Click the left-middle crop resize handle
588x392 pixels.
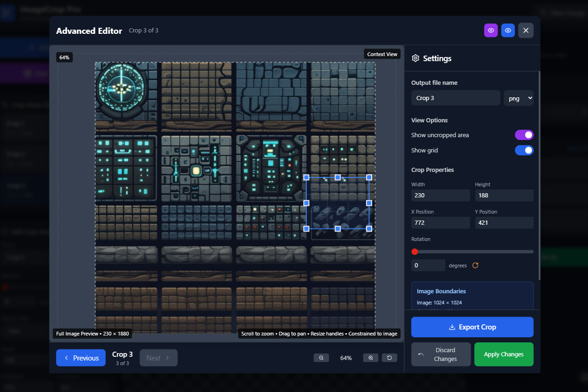tap(306, 203)
